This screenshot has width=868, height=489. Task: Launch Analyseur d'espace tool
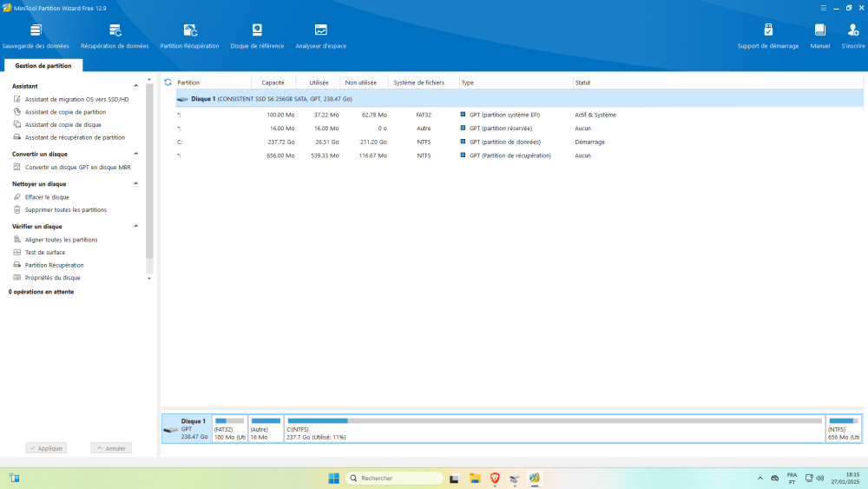[320, 36]
